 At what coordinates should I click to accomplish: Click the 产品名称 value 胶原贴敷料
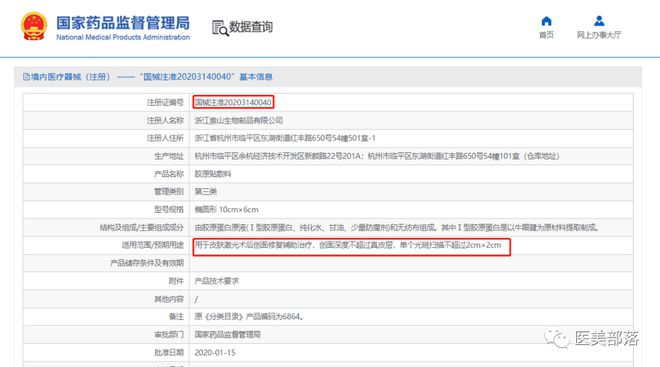click(213, 174)
